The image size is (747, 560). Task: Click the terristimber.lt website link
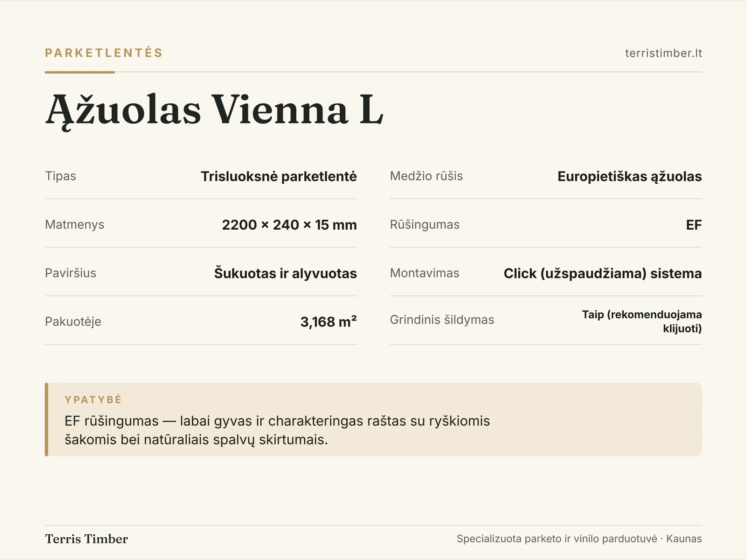click(x=663, y=53)
